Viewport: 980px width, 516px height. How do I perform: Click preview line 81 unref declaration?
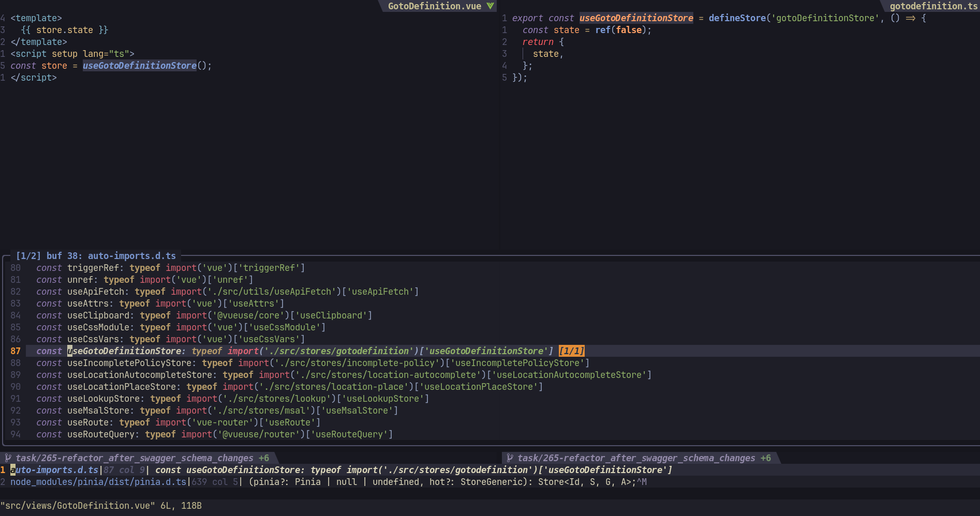point(145,280)
